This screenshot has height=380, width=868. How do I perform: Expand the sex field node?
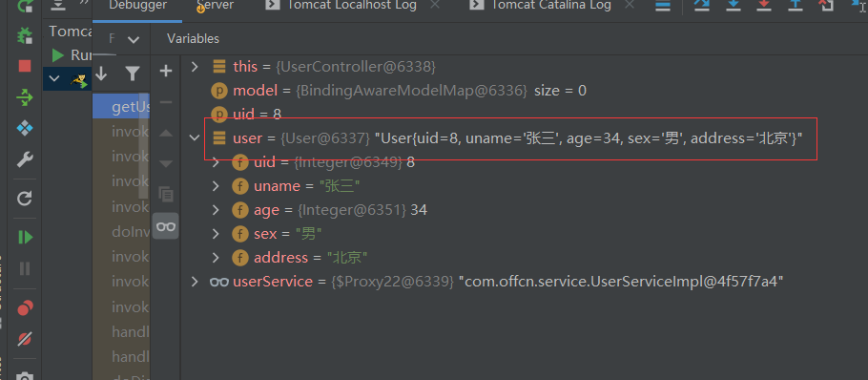[x=216, y=234]
